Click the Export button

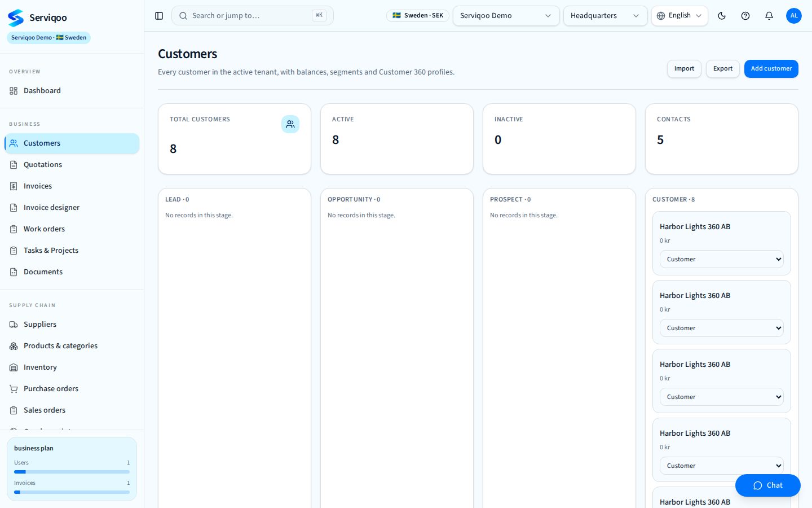pos(723,69)
